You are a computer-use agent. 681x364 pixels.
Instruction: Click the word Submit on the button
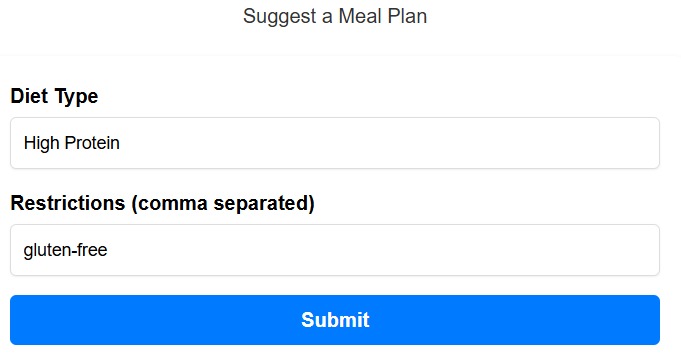(x=335, y=320)
